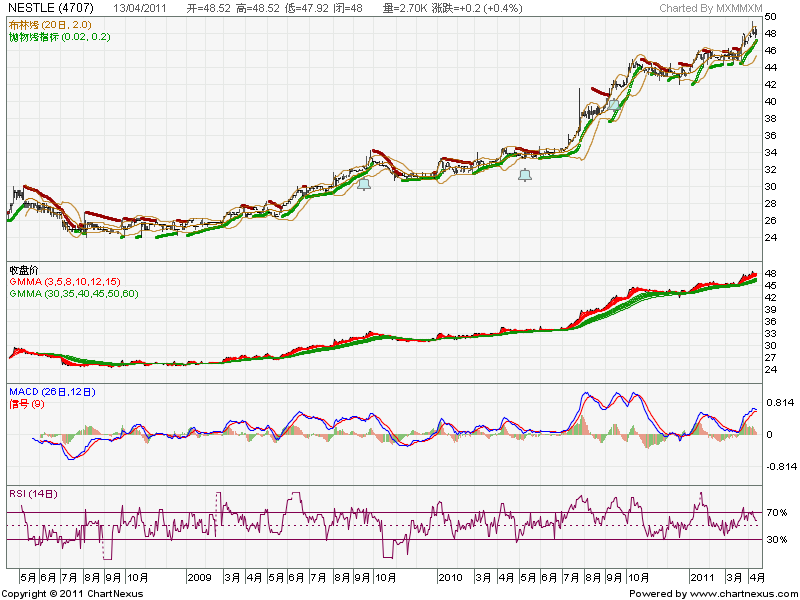The image size is (800, 600).
Task: Select the change value 涨跌=+0.2 (+0.4%)
Action: 477,8
